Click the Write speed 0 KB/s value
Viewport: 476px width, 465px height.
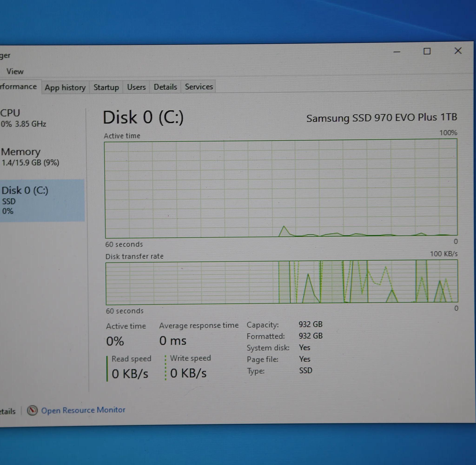[188, 373]
